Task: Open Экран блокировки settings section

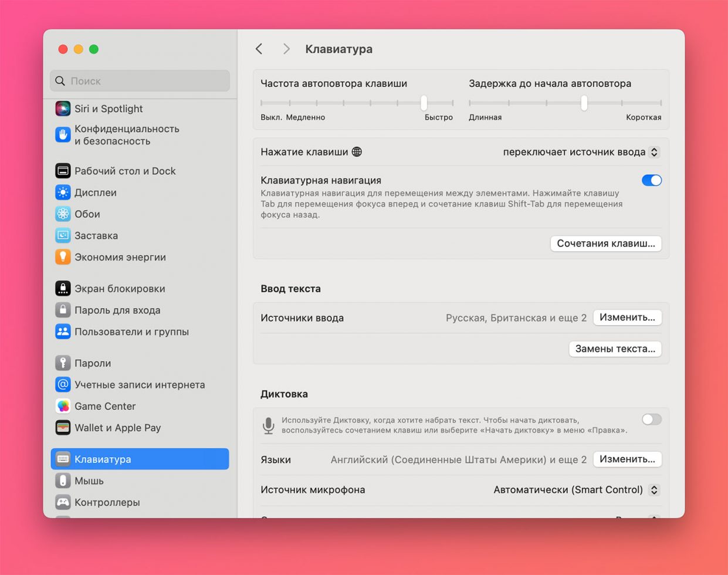Action: pos(140,289)
